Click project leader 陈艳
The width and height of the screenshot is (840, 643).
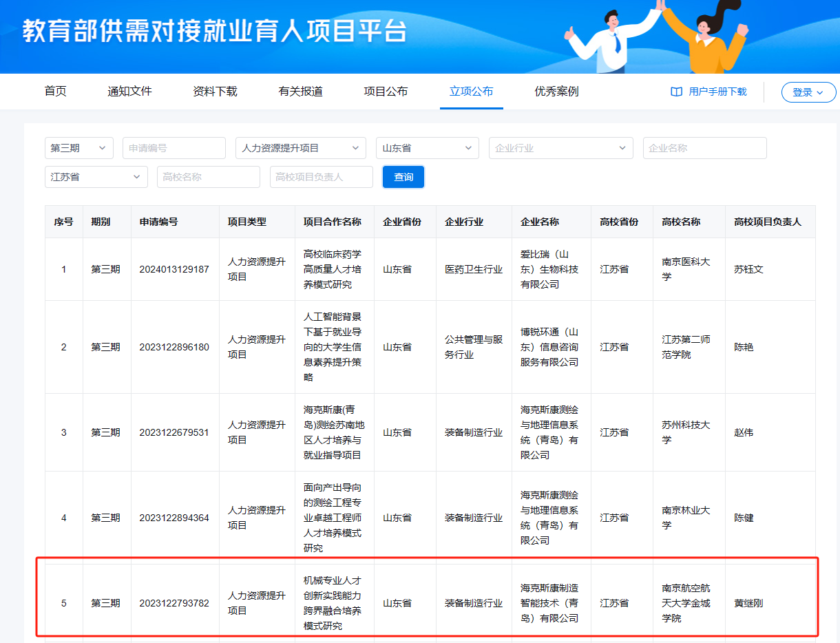pyautogui.click(x=744, y=347)
